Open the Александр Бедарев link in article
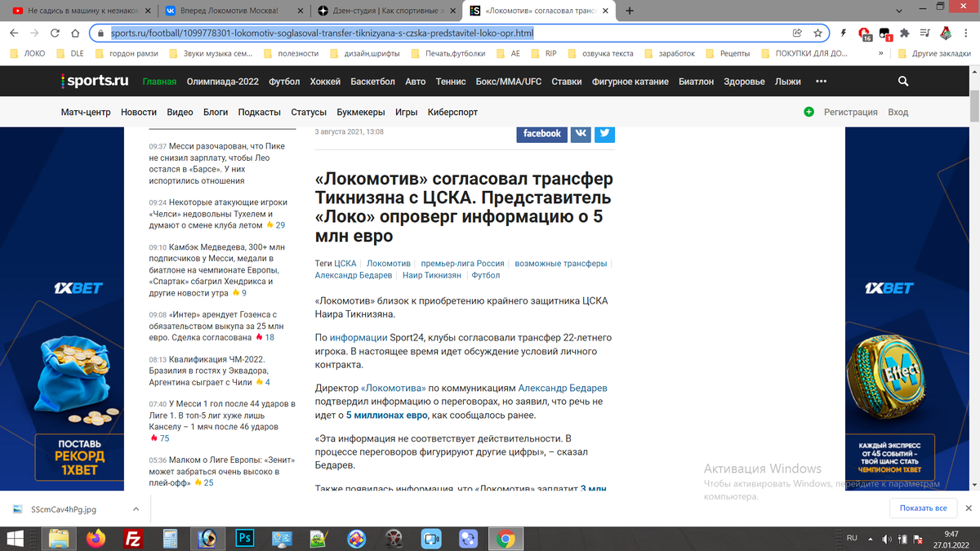Image resolution: width=980 pixels, height=551 pixels. [563, 388]
